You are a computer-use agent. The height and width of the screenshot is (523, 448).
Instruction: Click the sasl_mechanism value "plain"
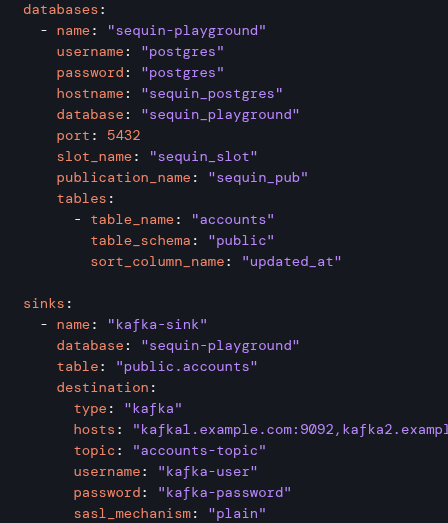(x=237, y=514)
